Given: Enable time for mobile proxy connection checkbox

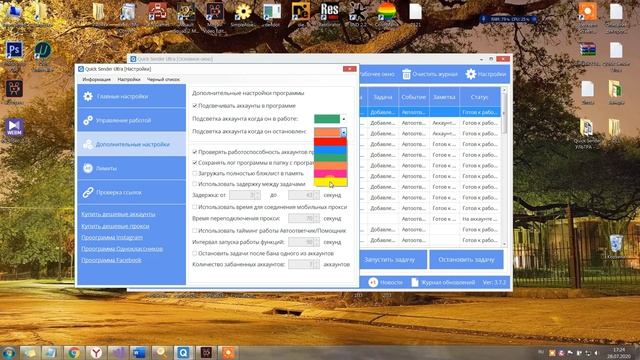Looking at the screenshot, I should 195,207.
